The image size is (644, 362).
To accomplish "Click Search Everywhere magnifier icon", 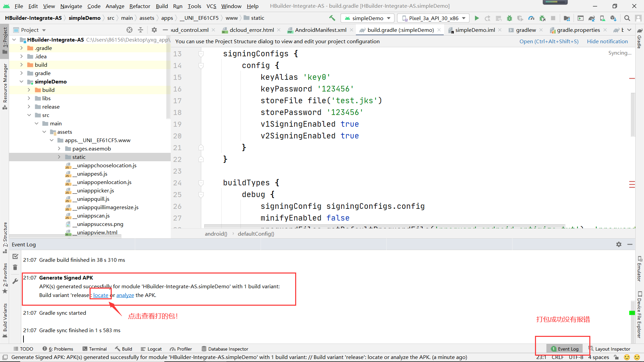I will click(x=627, y=18).
